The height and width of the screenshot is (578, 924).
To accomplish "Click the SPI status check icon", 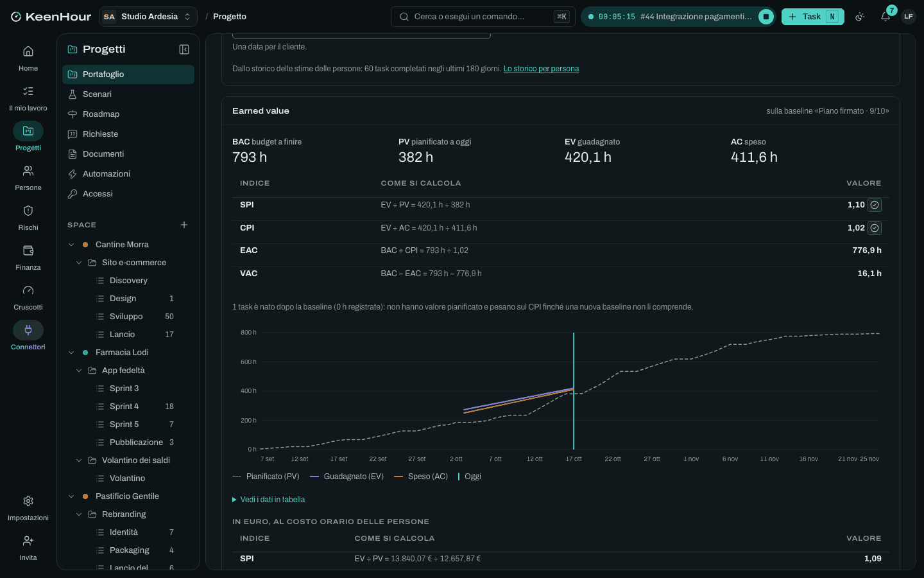I will pyautogui.click(x=875, y=205).
